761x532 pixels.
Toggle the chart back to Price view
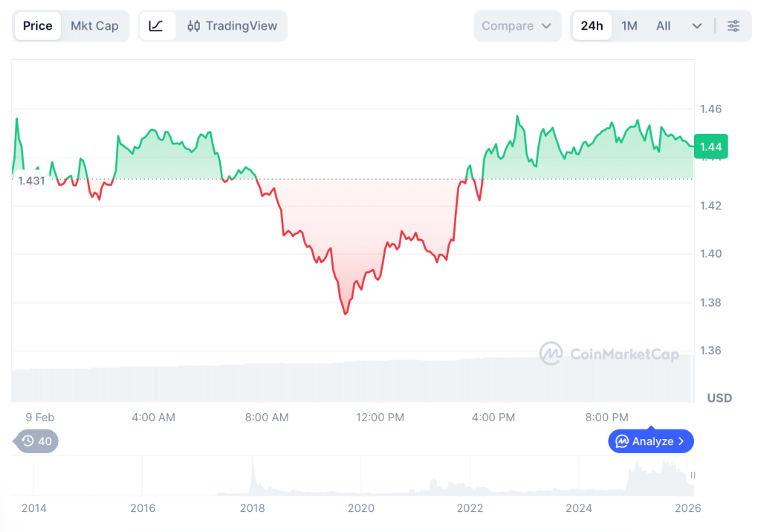[37, 25]
